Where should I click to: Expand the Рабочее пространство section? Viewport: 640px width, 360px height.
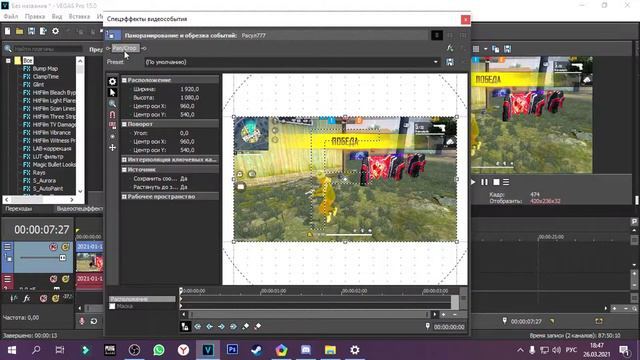click(x=124, y=197)
